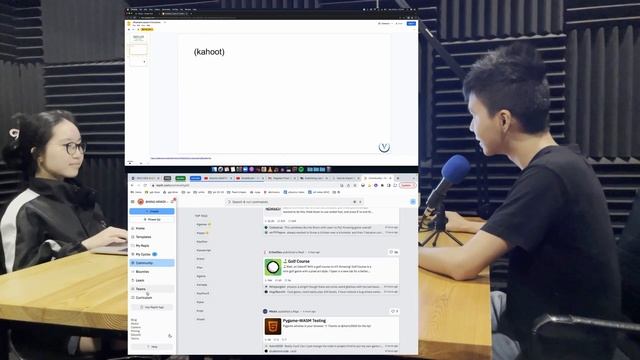640x360 pixels.
Task: Click the red Update button in Chrome toolbar
Action: point(407,185)
